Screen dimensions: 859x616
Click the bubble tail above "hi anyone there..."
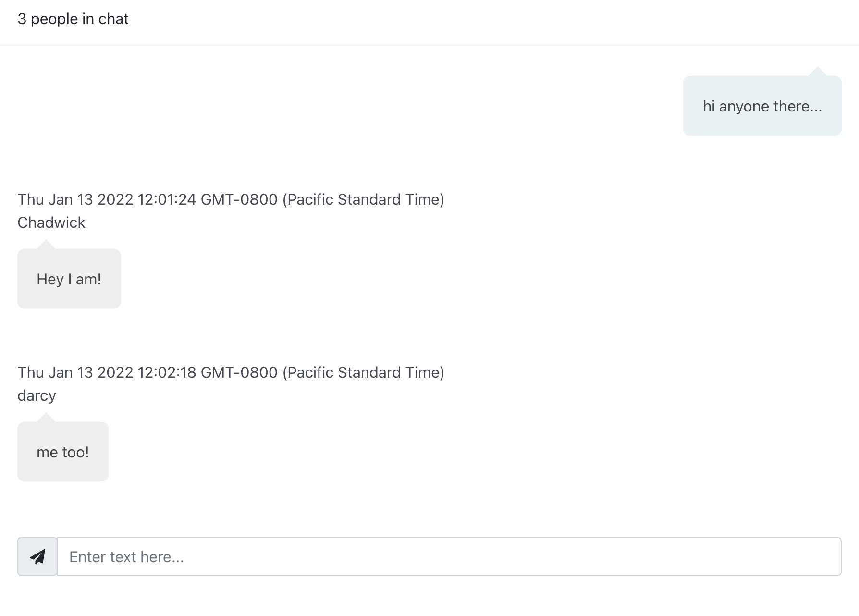coord(817,72)
